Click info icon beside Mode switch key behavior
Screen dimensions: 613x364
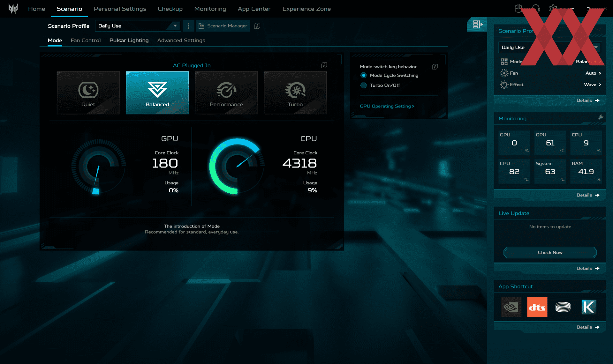tap(435, 67)
